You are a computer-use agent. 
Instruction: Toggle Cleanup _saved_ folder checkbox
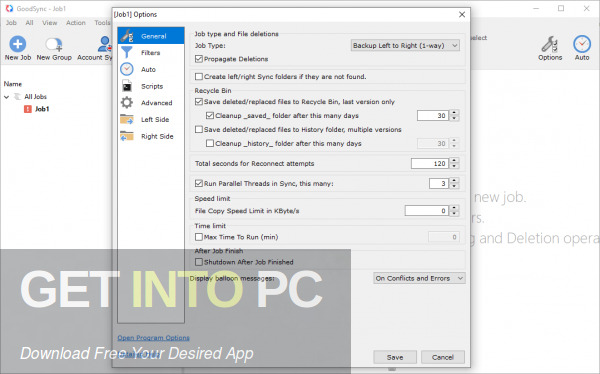(x=210, y=116)
